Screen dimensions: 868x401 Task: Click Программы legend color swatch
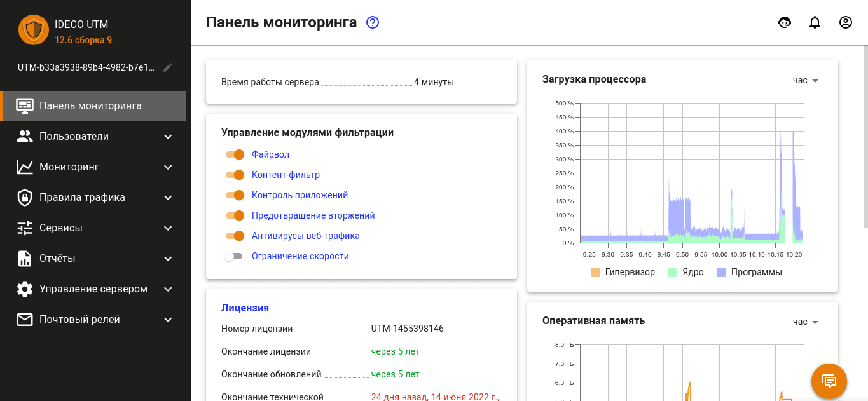pos(721,272)
